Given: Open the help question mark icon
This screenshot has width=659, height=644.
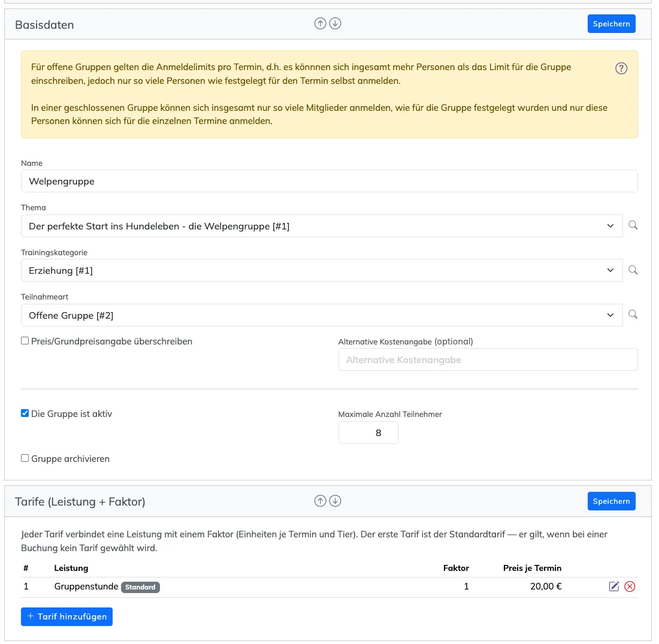Looking at the screenshot, I should click(621, 68).
